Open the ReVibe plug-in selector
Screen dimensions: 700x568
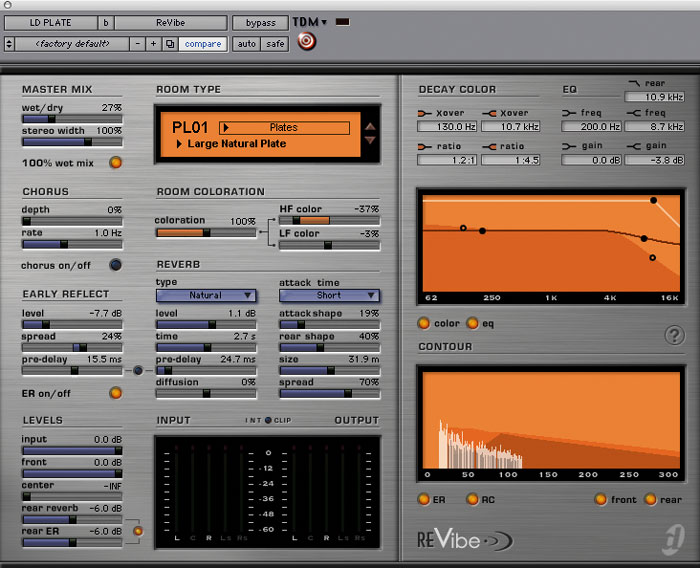171,23
